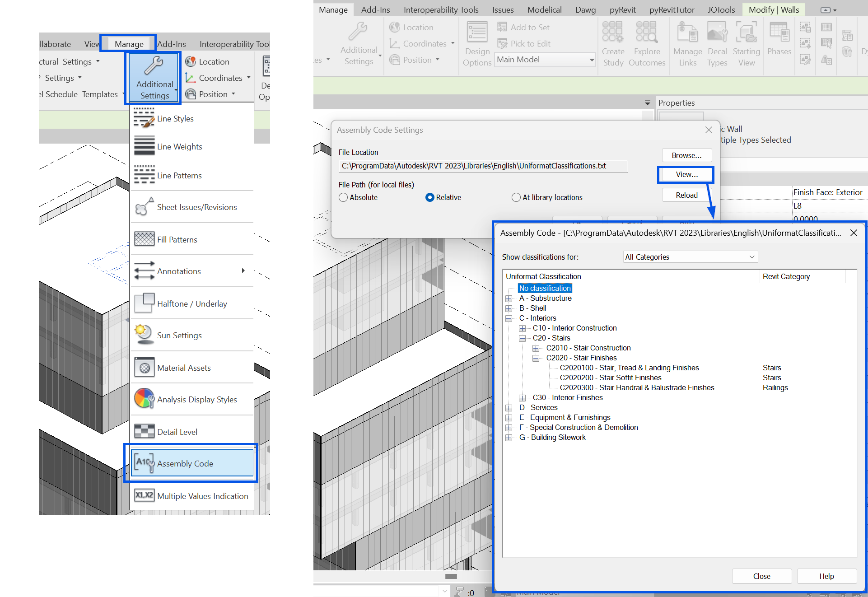
Task: Open Halftone / Underlay icon
Action: (x=144, y=303)
